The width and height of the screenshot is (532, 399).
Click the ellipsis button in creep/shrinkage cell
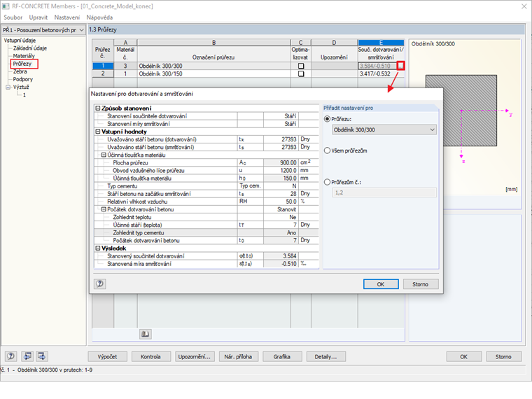400,66
